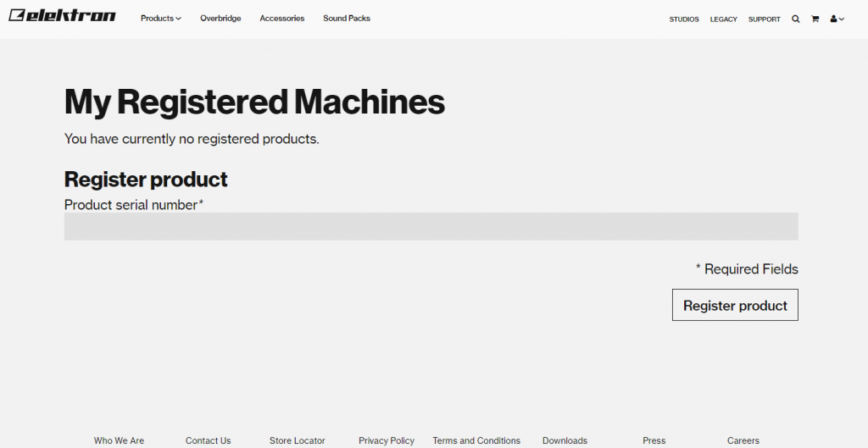Open the Privacy Policy footer link
868x448 pixels.
pos(387,441)
